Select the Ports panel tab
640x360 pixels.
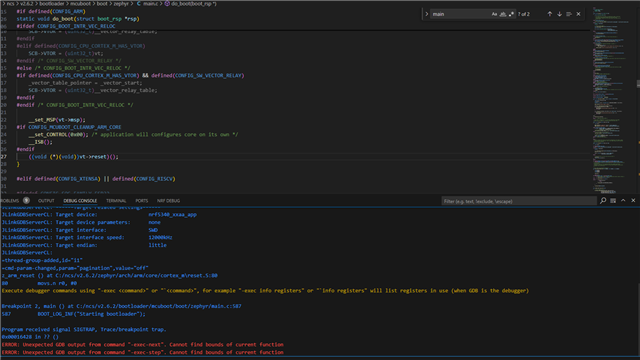(142, 201)
